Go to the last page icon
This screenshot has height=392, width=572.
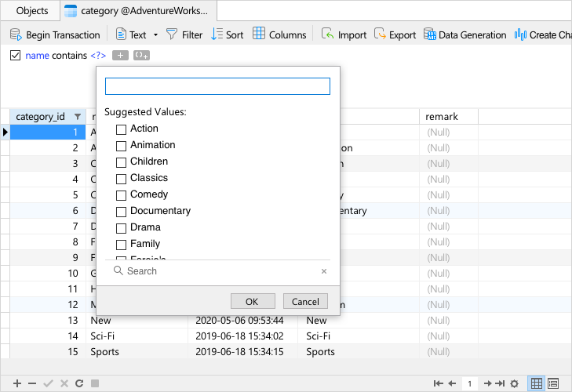point(500,383)
